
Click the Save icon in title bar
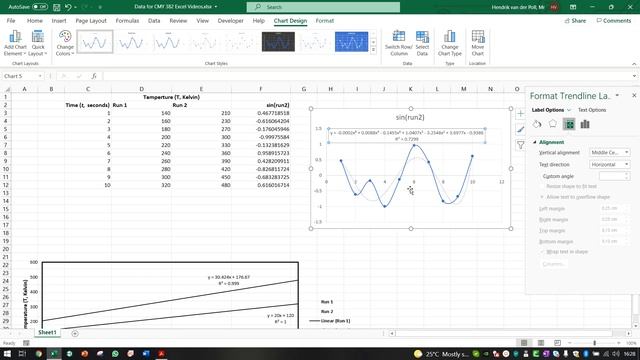coord(56,7)
